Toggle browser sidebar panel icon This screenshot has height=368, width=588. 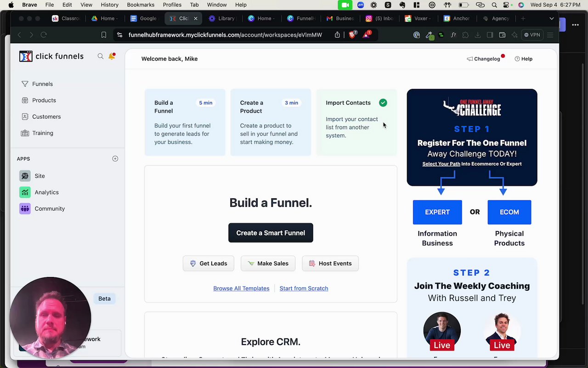(x=490, y=35)
